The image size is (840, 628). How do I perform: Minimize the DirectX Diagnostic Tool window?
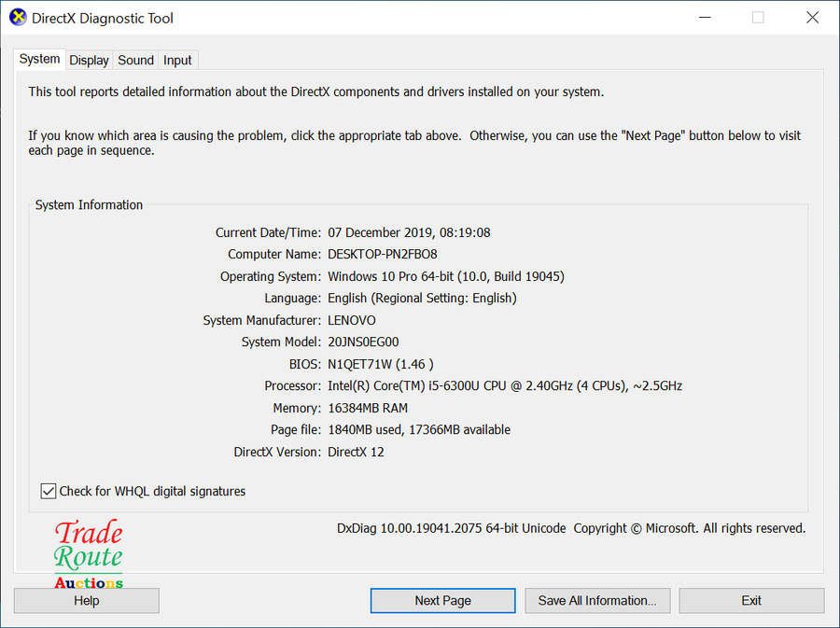(x=705, y=17)
